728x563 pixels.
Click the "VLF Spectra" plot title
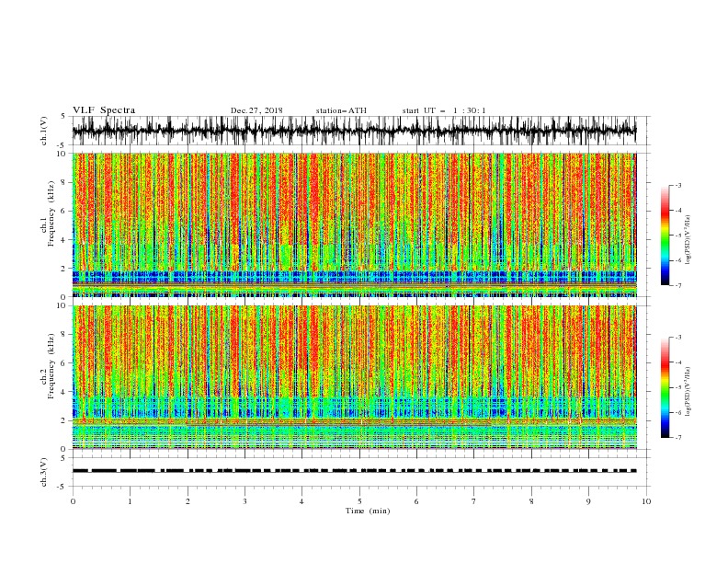(x=104, y=110)
